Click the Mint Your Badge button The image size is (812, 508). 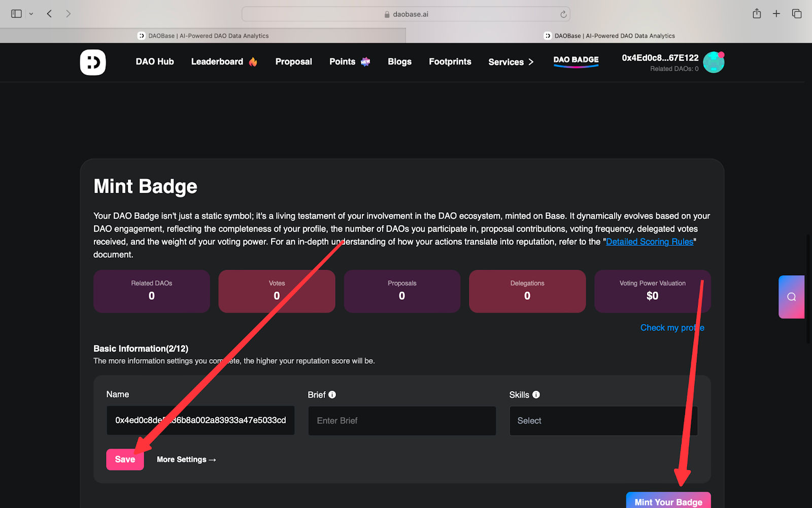pos(668,500)
